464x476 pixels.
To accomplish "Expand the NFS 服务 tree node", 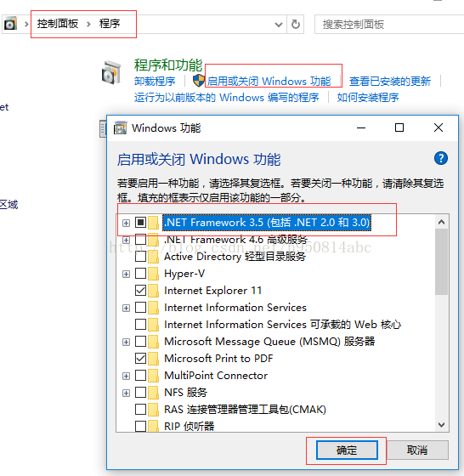I will [126, 393].
